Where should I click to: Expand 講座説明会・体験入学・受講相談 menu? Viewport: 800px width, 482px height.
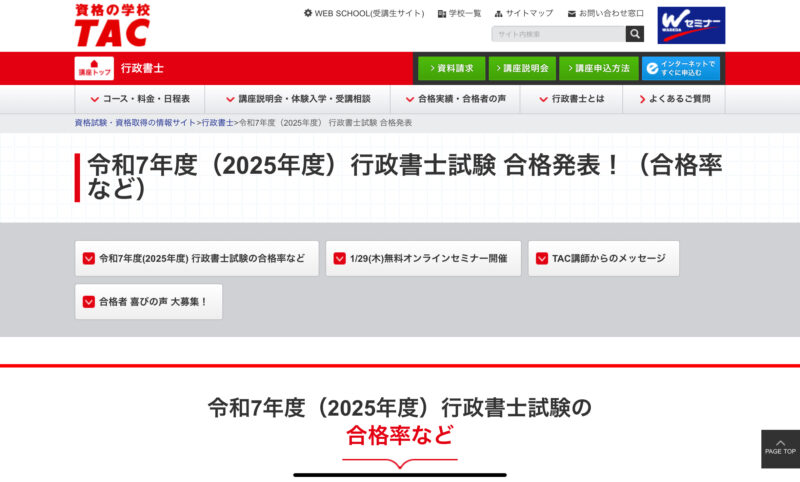[x=297, y=99]
